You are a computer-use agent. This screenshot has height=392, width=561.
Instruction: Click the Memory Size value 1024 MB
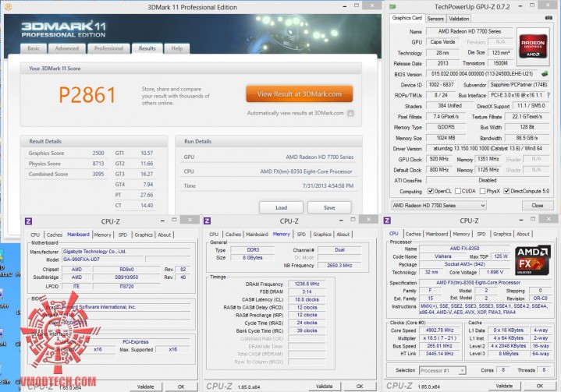(446, 138)
